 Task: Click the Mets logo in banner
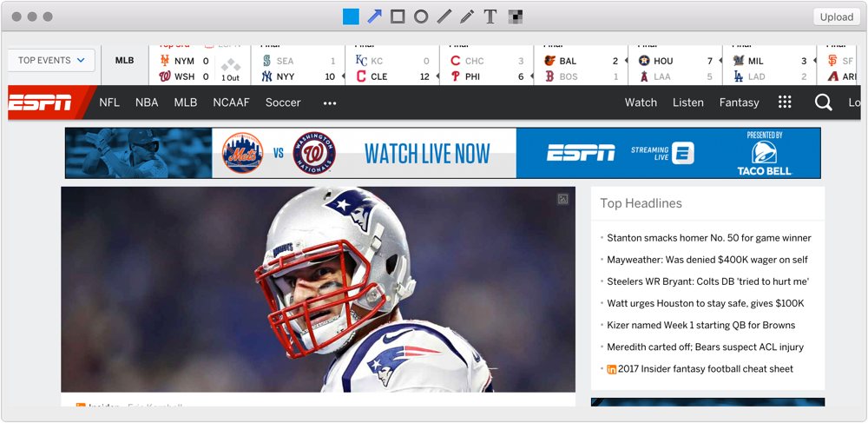click(x=242, y=153)
